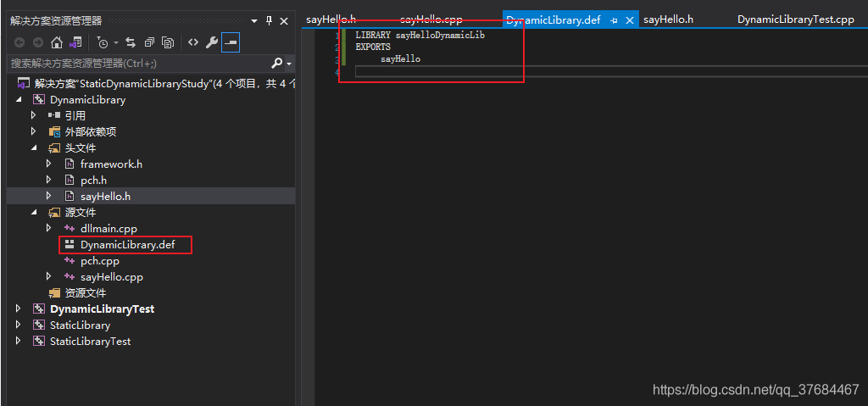Image resolution: width=868 pixels, height=406 pixels.
Task: Select sayHello.h in the header files
Action: coord(105,196)
